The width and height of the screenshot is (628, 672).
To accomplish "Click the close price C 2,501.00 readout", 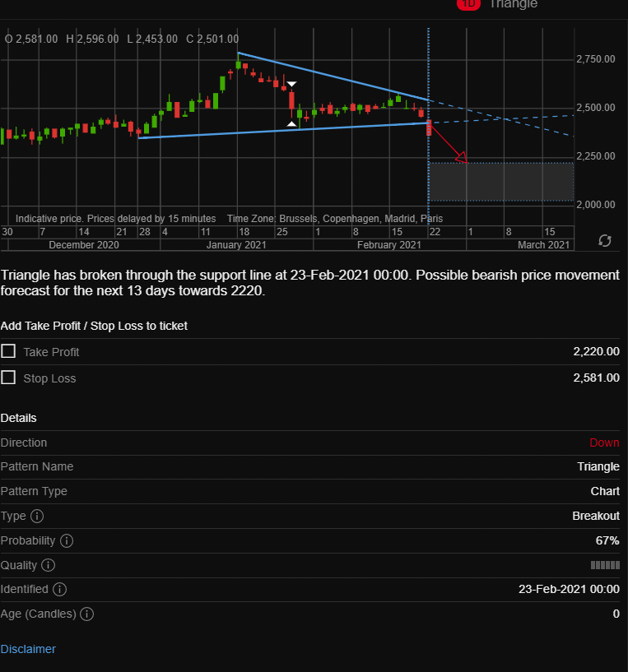I will tap(212, 39).
